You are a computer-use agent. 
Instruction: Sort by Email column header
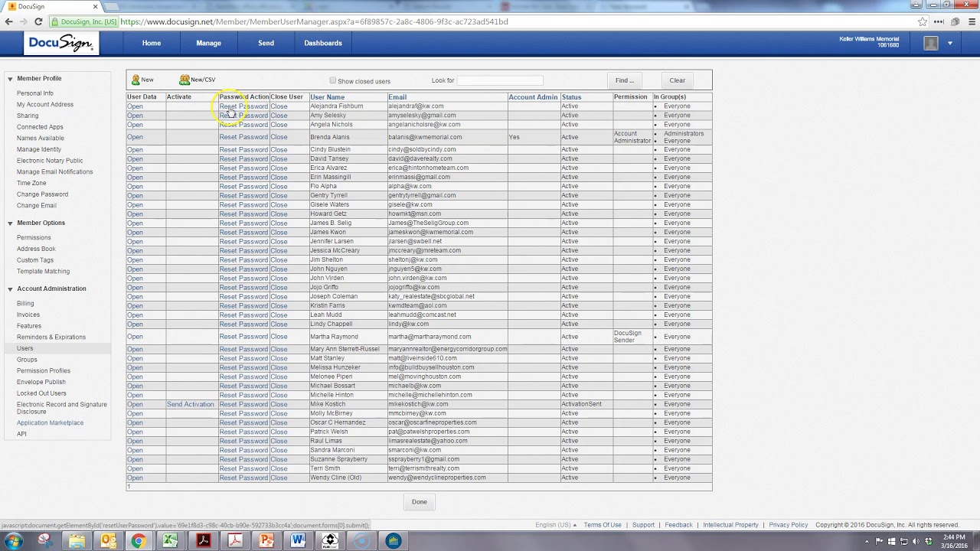coord(397,97)
